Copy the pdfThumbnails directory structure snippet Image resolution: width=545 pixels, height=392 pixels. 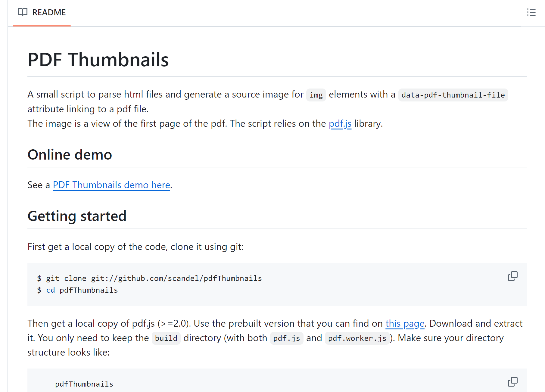coord(512,381)
